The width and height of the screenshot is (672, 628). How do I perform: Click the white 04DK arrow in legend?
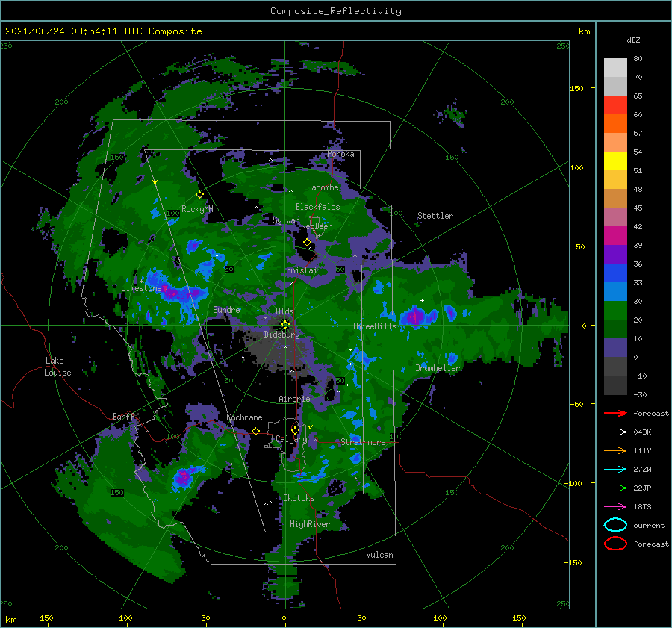(x=615, y=432)
